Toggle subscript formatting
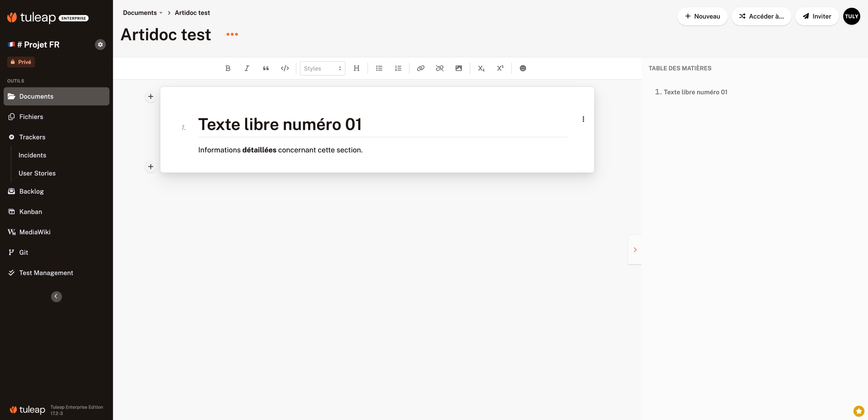868x420 pixels. click(481, 68)
